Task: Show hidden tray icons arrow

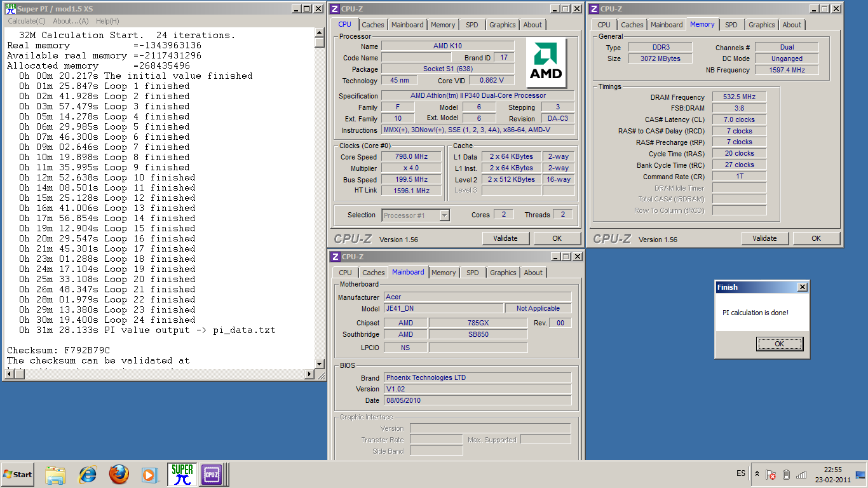Action: tap(757, 474)
